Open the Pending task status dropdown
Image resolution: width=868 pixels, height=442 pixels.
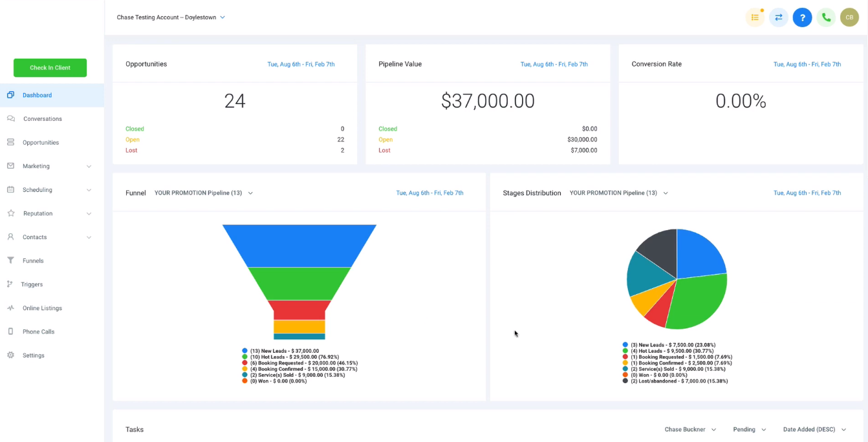coord(749,430)
